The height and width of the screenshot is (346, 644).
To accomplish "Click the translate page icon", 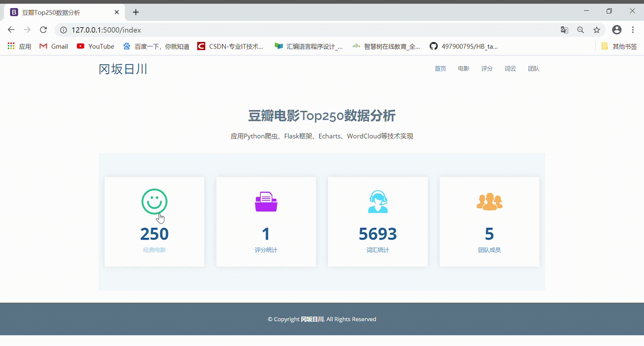I will tap(565, 30).
